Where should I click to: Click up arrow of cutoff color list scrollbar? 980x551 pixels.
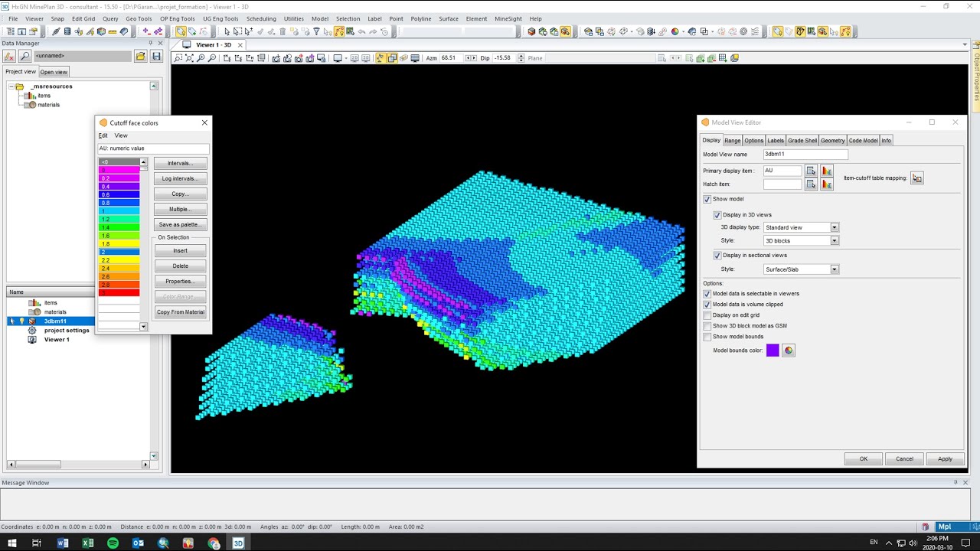[143, 162]
